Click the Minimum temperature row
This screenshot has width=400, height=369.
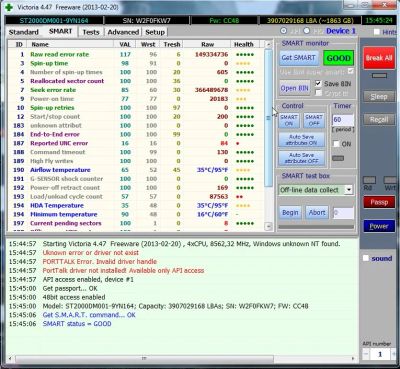[136, 214]
